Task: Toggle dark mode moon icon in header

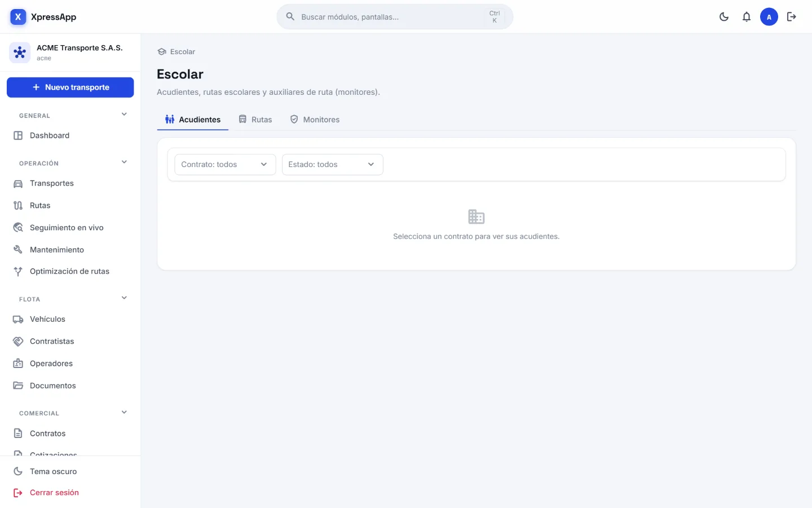Action: click(x=724, y=17)
